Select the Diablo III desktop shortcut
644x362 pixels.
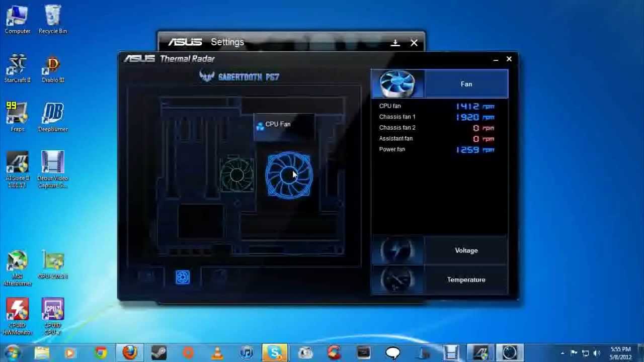53,68
